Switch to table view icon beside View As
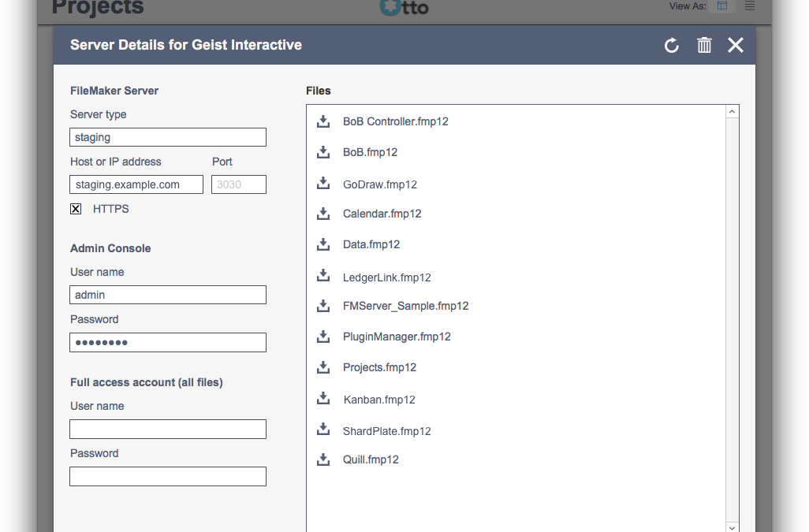Viewport: 809px width, 532px height. pos(722,6)
